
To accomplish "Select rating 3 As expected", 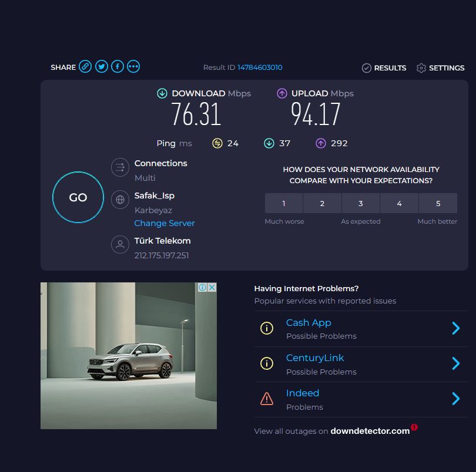I will (361, 204).
